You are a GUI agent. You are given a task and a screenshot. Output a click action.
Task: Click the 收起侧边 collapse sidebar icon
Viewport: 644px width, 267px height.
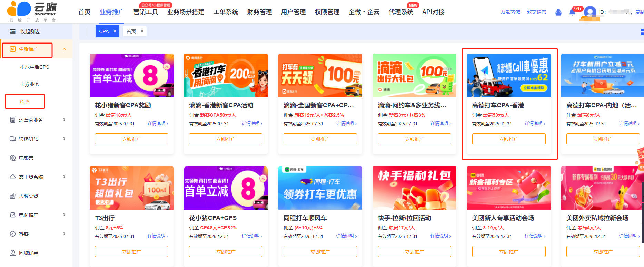pyautogui.click(x=13, y=31)
